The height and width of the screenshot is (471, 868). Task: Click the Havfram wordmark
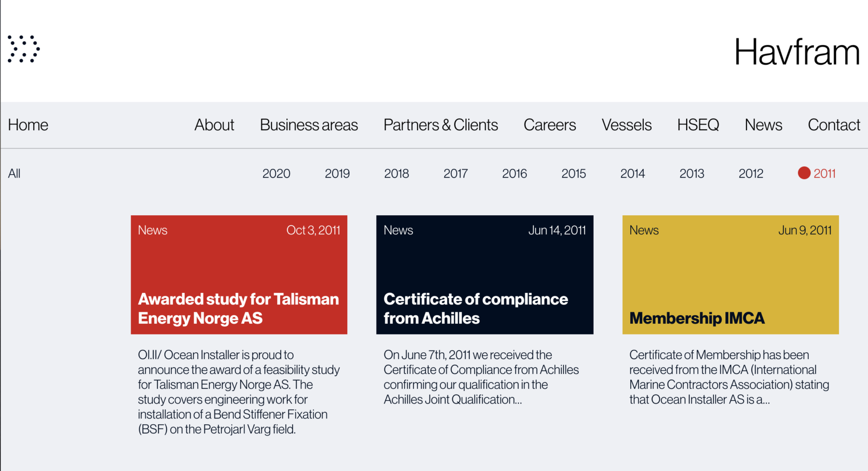(797, 52)
